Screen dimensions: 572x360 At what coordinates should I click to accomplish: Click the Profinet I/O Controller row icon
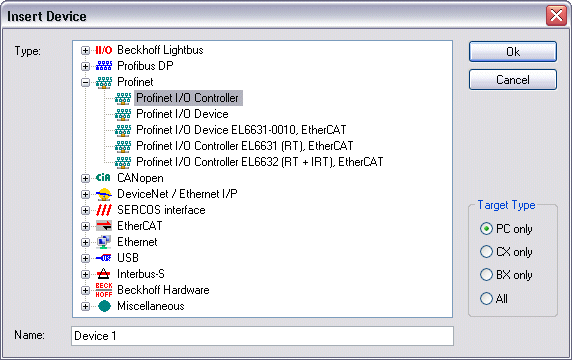coord(123,98)
